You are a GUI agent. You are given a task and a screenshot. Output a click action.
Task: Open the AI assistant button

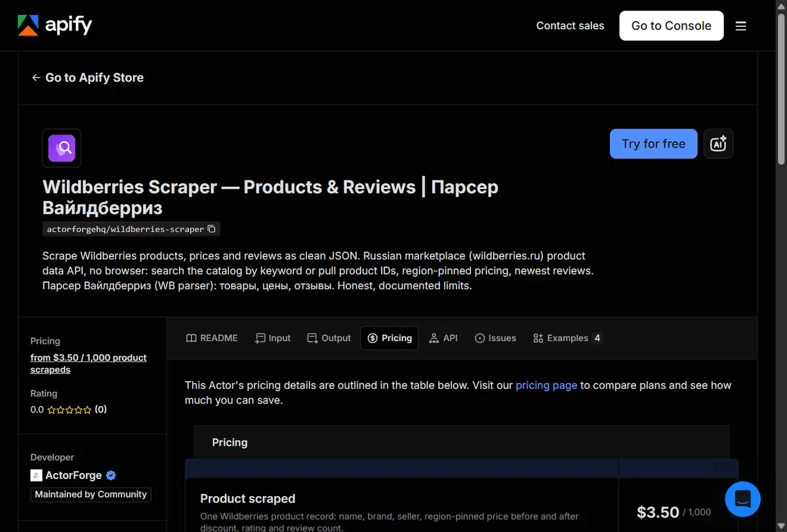tap(718, 144)
